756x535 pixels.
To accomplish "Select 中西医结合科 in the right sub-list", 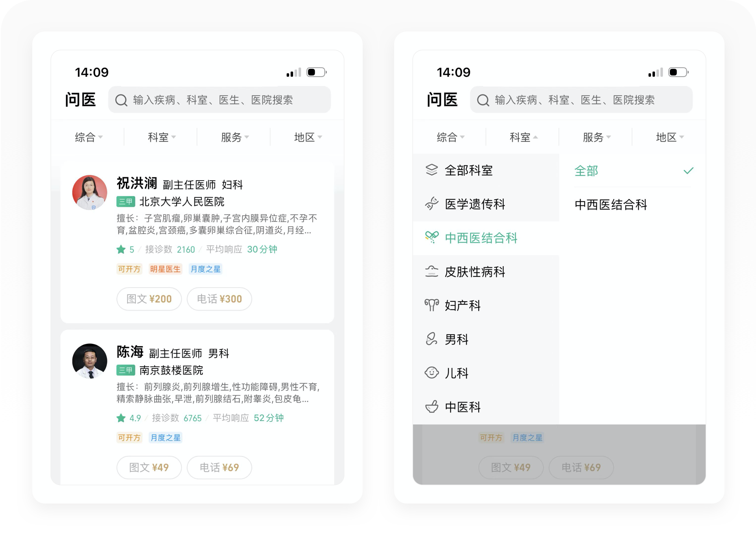I will [611, 205].
